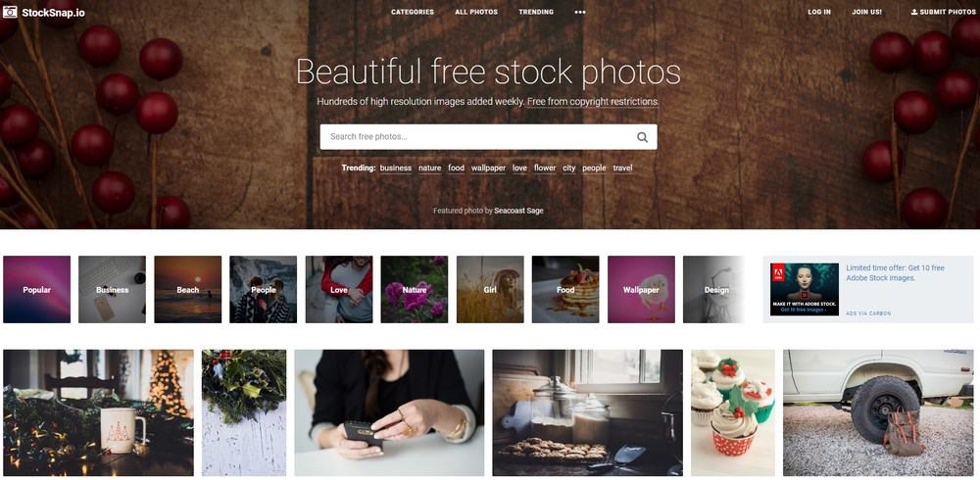Screen dimensions: 980x480
Task: Open the Categories menu
Action: [413, 12]
